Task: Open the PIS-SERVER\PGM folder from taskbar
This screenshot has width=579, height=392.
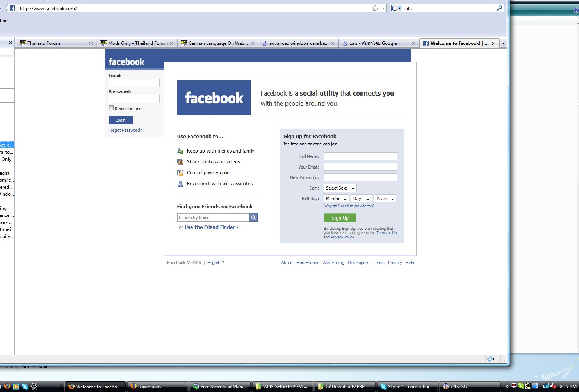Action: point(283,387)
